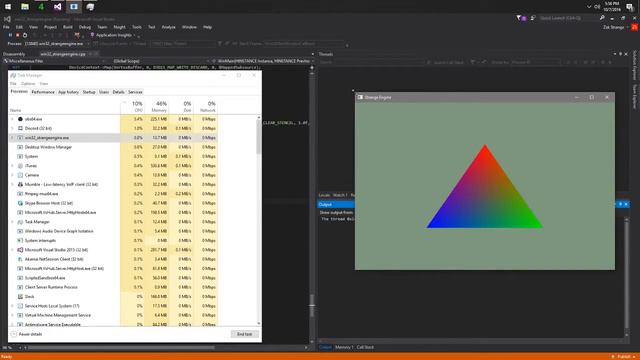
Task: Expand the obs64.exe process row
Action: (12, 119)
